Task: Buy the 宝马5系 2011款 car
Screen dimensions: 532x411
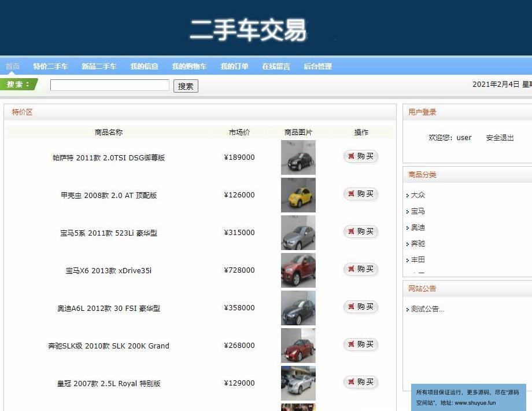Action: point(361,232)
